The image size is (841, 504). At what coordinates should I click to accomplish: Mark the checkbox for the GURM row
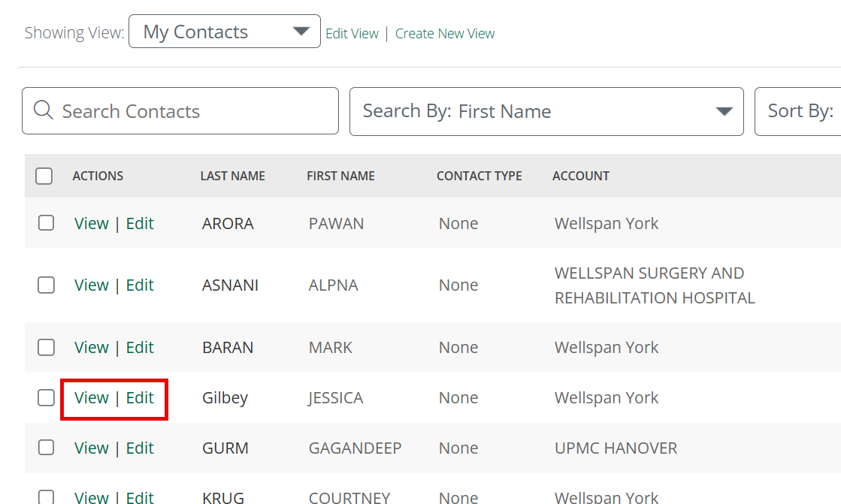tap(46, 447)
